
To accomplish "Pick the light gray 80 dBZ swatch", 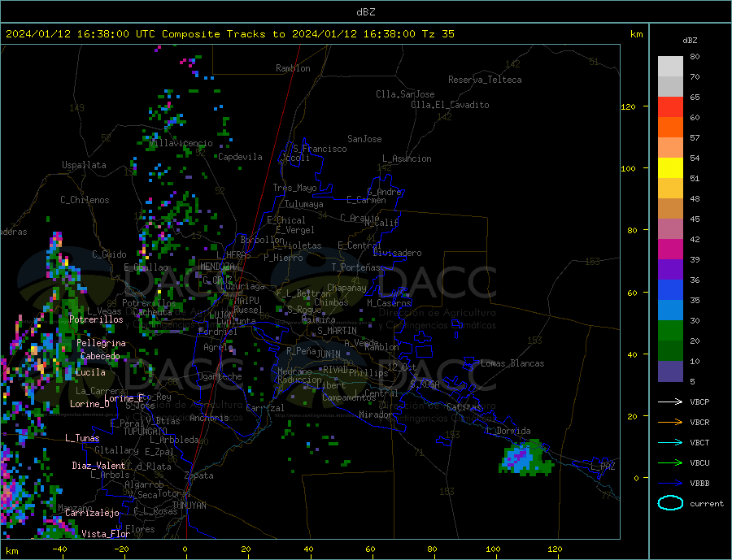I will (x=670, y=67).
